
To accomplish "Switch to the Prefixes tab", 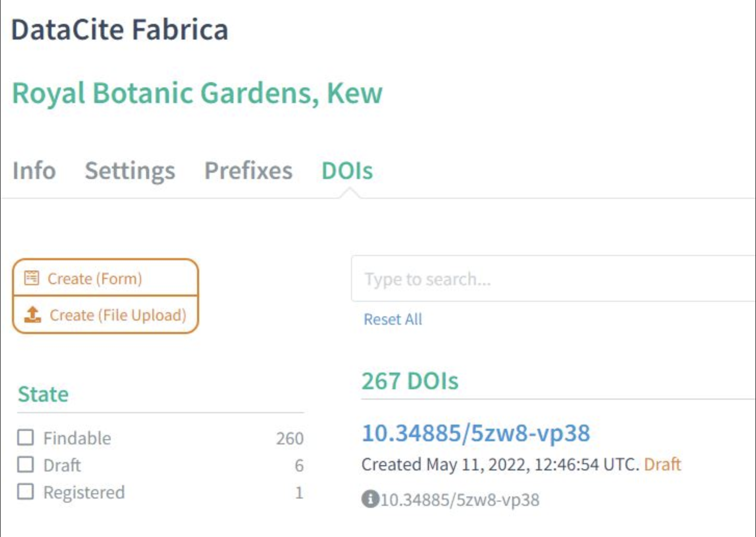I will (x=249, y=171).
